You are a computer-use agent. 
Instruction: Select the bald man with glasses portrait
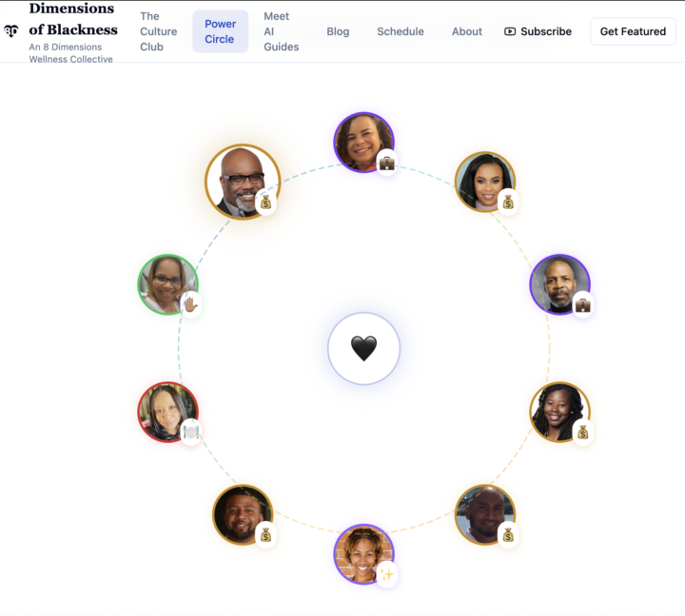[x=243, y=182]
